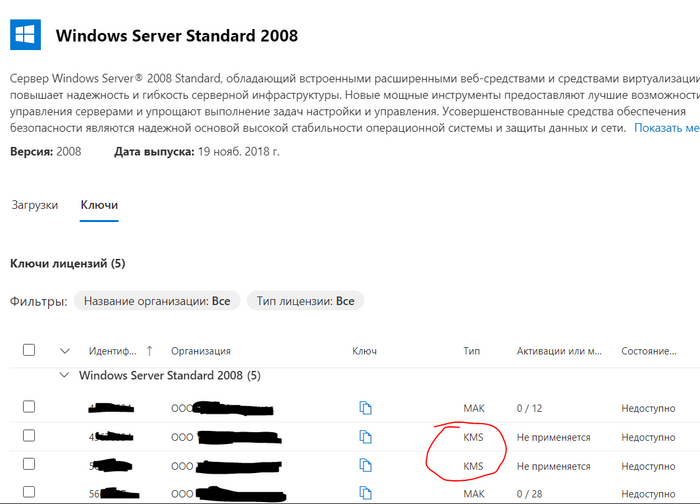The width and height of the screenshot is (700, 504).
Task: Sort by the Идентиф... column header
Action: point(112,351)
